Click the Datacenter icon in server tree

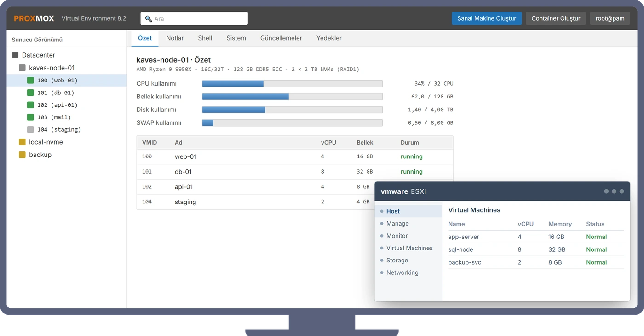[15, 55]
